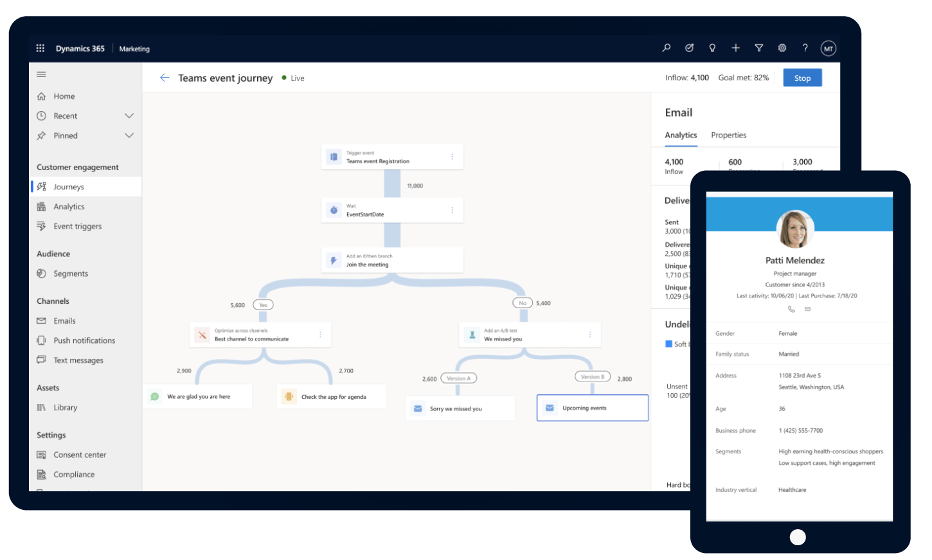Click the phone icon under Patti Melendez
The image size is (932, 560).
(x=791, y=309)
